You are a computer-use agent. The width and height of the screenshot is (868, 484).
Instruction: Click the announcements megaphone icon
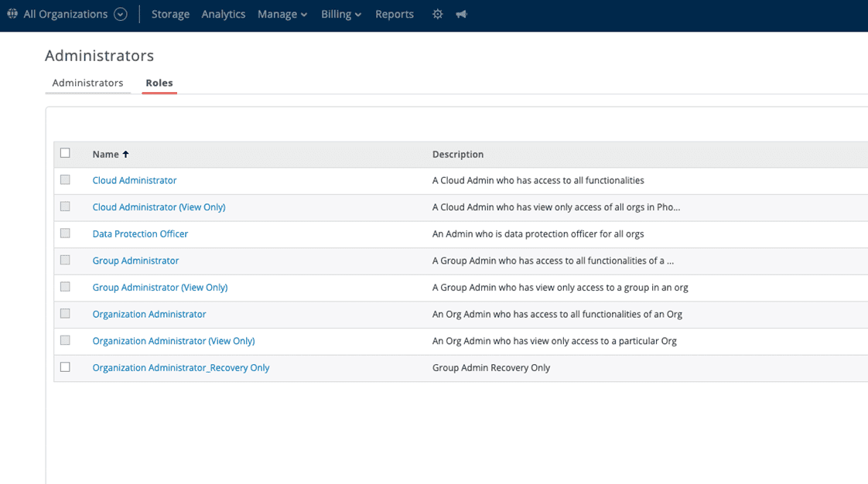(461, 14)
